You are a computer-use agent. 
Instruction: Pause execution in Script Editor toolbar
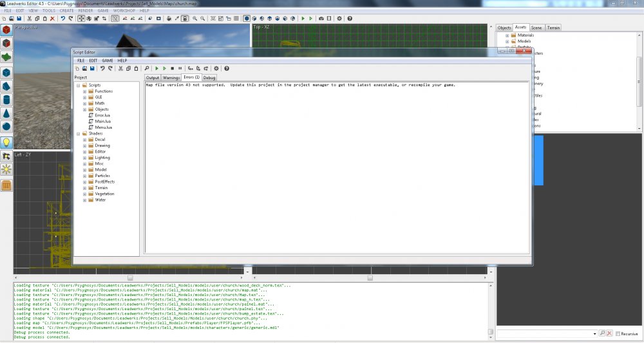180,68
